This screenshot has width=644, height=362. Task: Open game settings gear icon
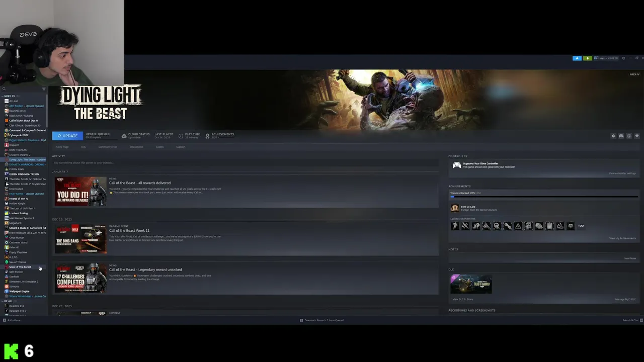click(613, 136)
